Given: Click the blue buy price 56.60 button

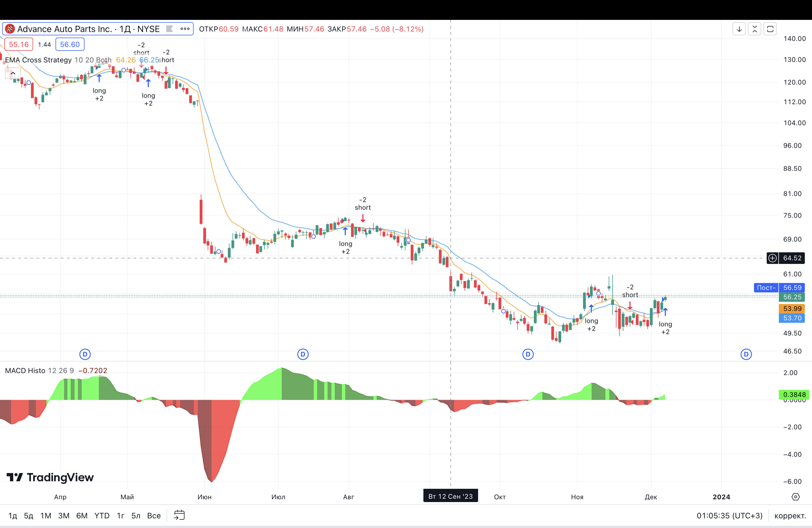Looking at the screenshot, I should pyautogui.click(x=70, y=44).
